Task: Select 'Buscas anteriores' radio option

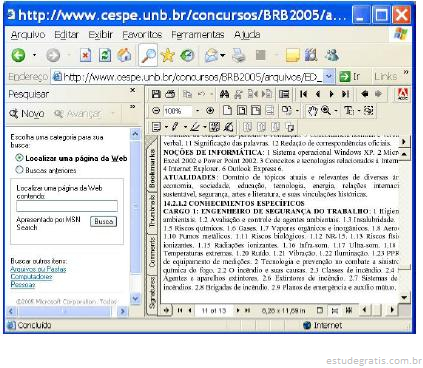Action: click(19, 170)
